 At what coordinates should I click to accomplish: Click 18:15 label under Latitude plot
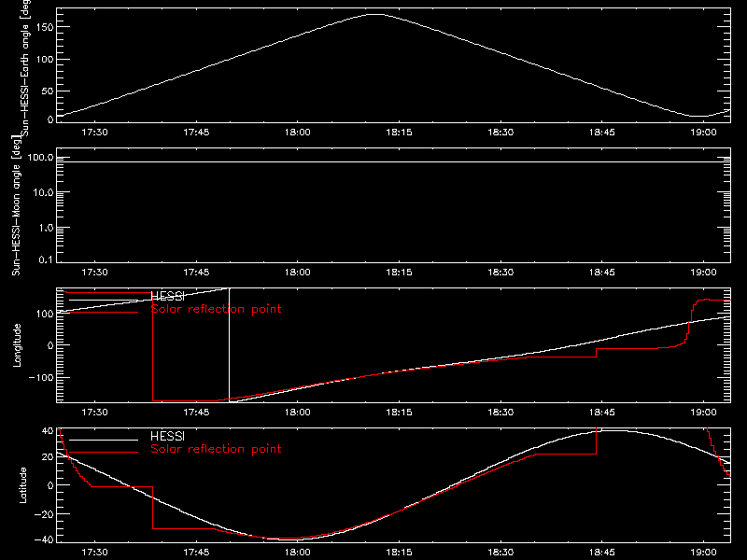[400, 553]
